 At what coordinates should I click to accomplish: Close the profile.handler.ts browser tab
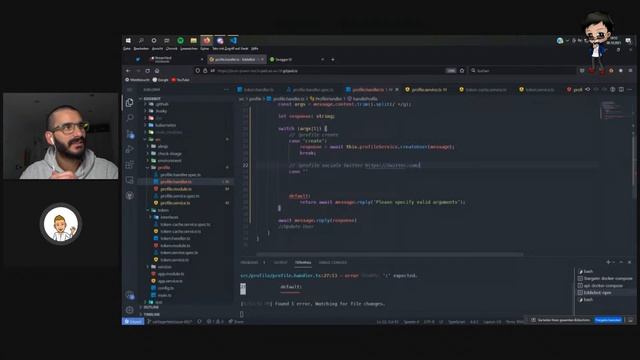click(262, 60)
